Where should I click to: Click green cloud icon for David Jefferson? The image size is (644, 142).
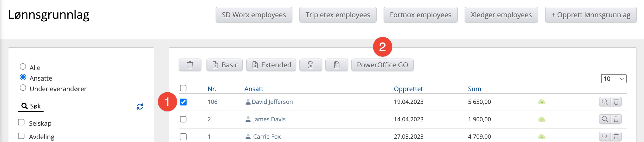click(541, 102)
